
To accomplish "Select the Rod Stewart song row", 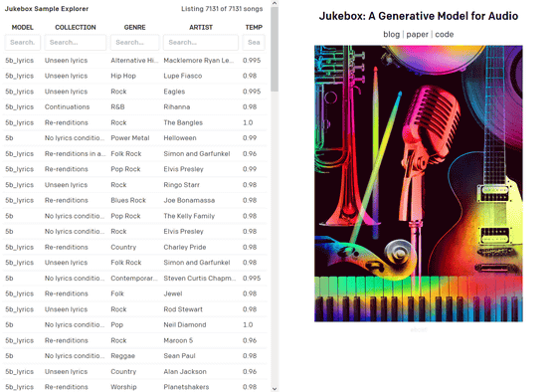I will click(x=134, y=309).
